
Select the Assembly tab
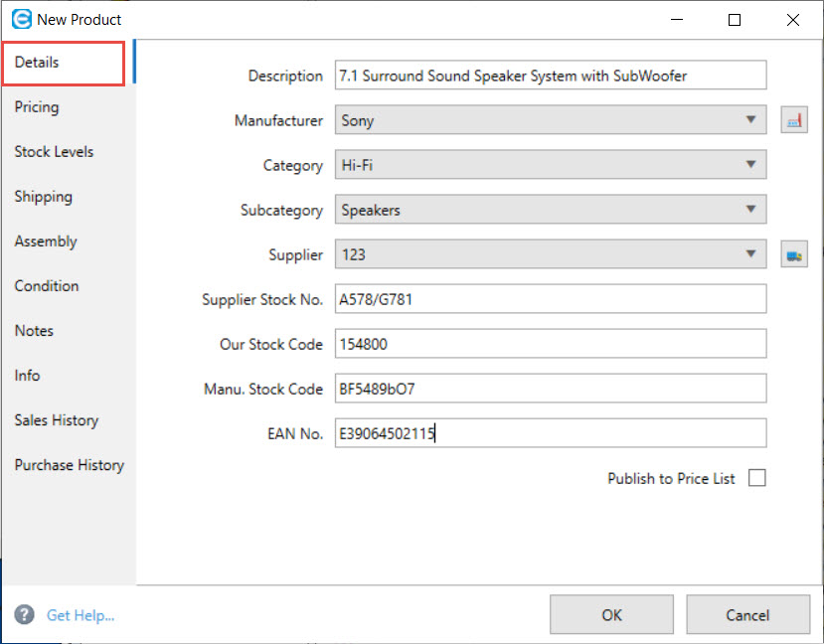(46, 241)
